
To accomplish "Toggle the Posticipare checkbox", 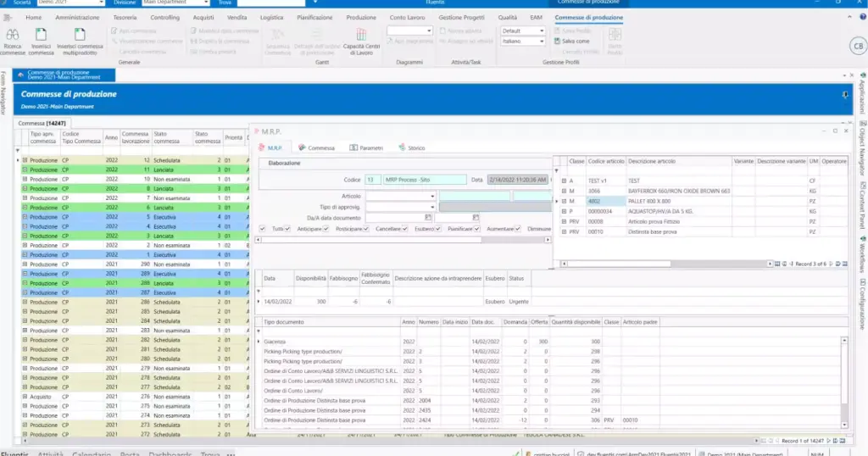I will [x=365, y=229].
